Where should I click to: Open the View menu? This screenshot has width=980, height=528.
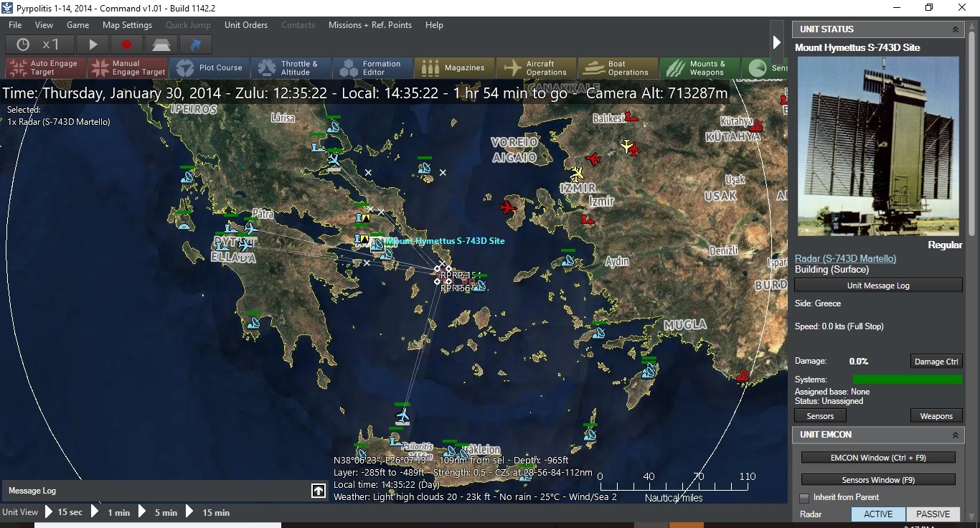[x=44, y=25]
